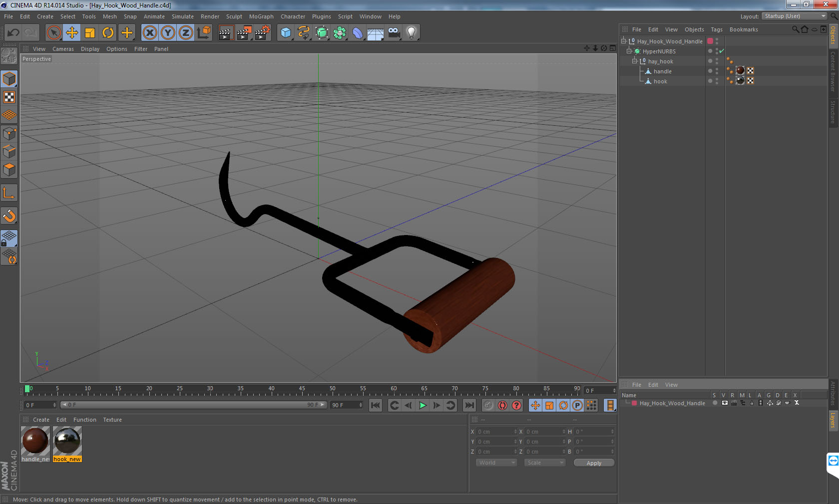
Task: Toggle Autokeying button
Action: point(502,405)
